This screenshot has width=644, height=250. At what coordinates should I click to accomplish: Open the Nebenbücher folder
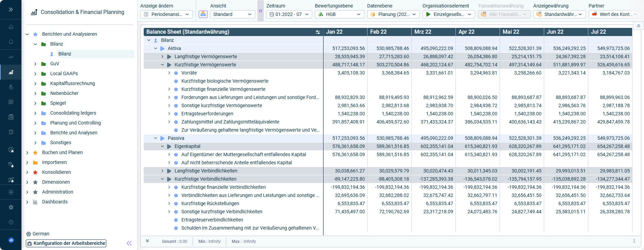point(64,93)
